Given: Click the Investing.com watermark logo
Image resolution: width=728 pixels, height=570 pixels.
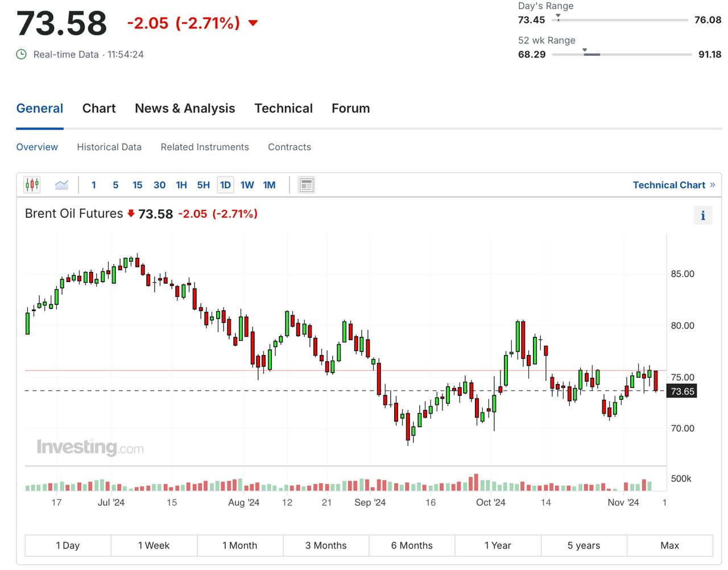Looking at the screenshot, I should [x=90, y=447].
